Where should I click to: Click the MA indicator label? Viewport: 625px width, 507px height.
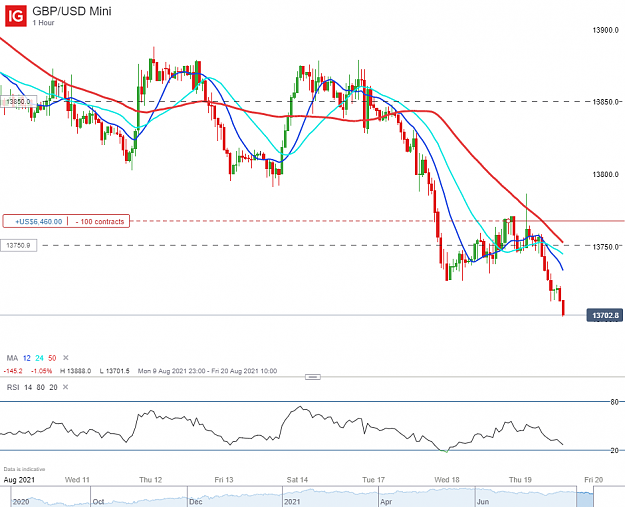[x=12, y=358]
